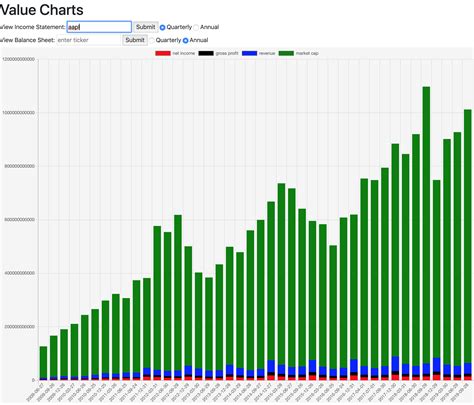Toggle the red net income legend swatch
Screen dimensions: 474x405
[x=163, y=53]
